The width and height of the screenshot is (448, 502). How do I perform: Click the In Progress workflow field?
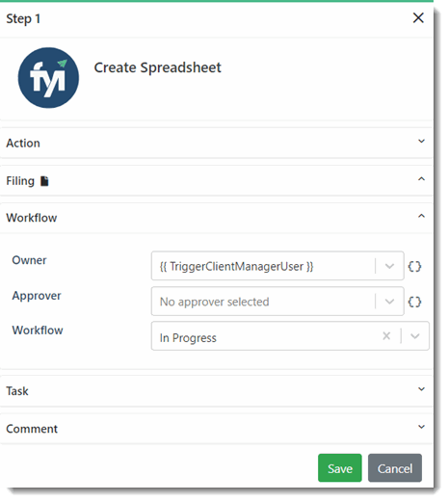(290, 336)
